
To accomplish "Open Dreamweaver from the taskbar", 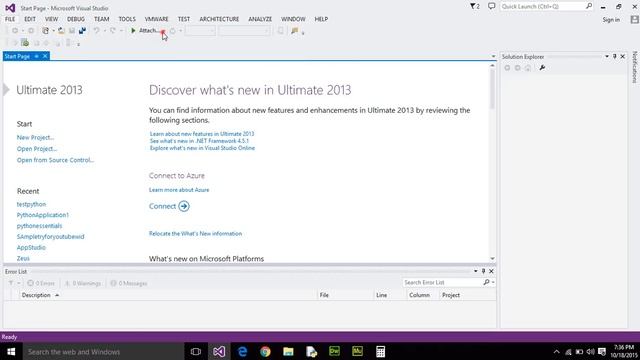I will (x=334, y=351).
